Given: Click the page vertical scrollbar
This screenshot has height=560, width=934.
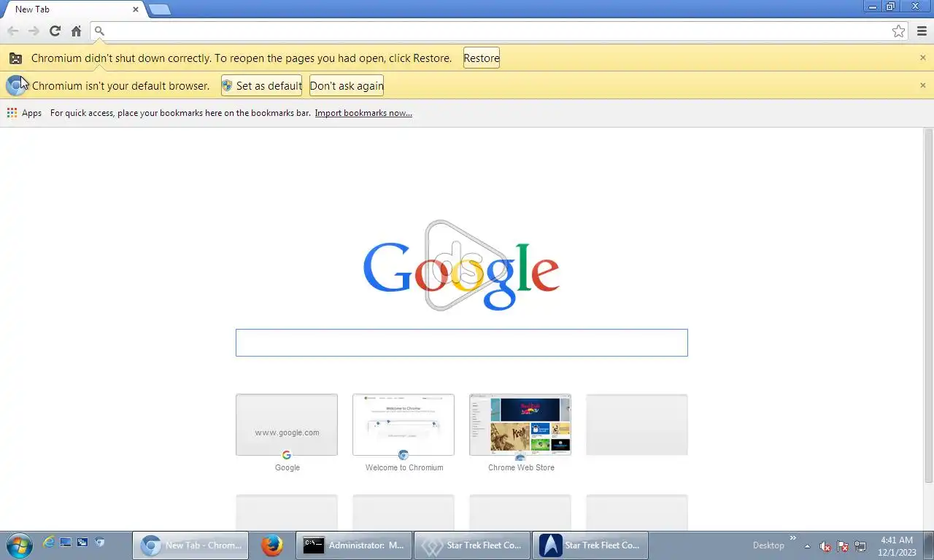Looking at the screenshot, I should [929, 305].
